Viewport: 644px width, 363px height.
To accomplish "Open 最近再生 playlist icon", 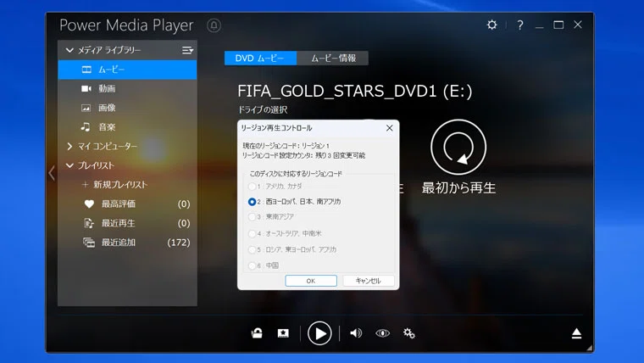I will tap(89, 223).
